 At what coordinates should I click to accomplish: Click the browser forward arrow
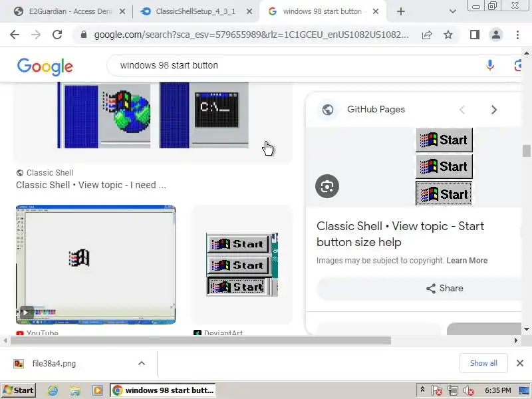(36, 35)
